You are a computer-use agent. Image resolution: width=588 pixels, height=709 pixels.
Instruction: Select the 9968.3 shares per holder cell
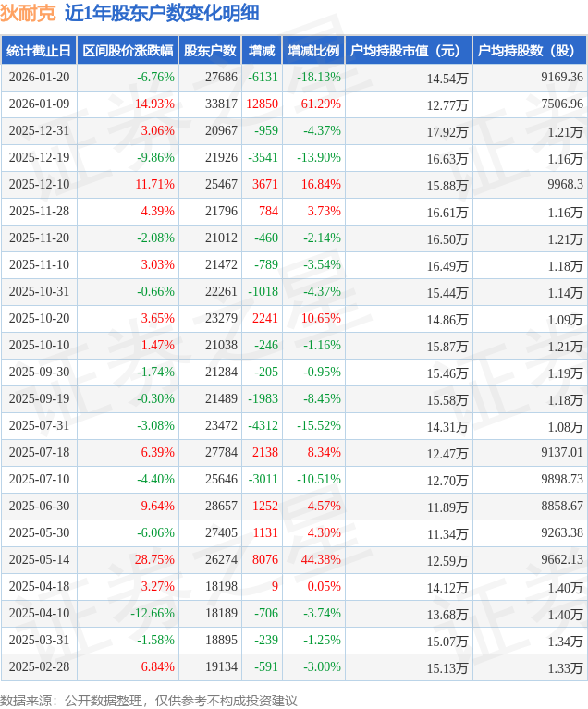562,185
